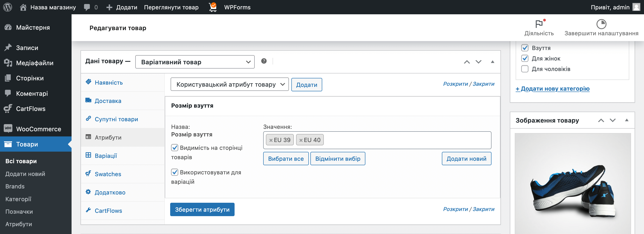Collapse Зображення товару panel triangle
Image resolution: width=644 pixels, height=234 pixels.
(627, 120)
